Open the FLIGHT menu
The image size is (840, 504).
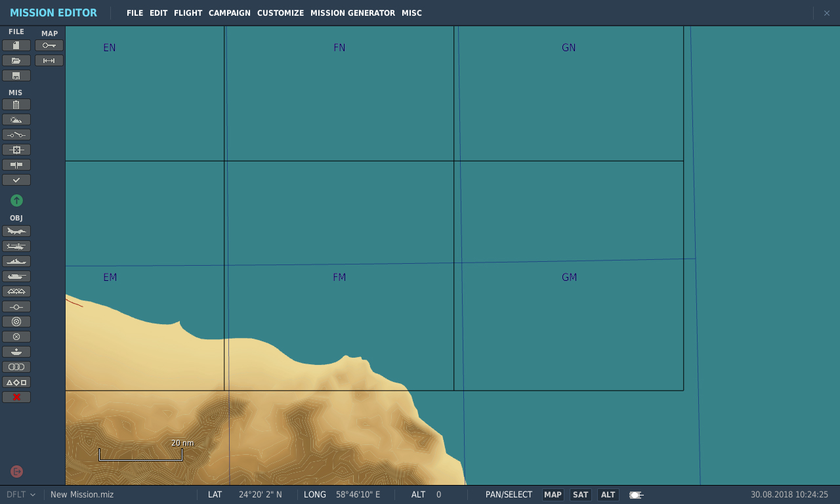pos(188,13)
